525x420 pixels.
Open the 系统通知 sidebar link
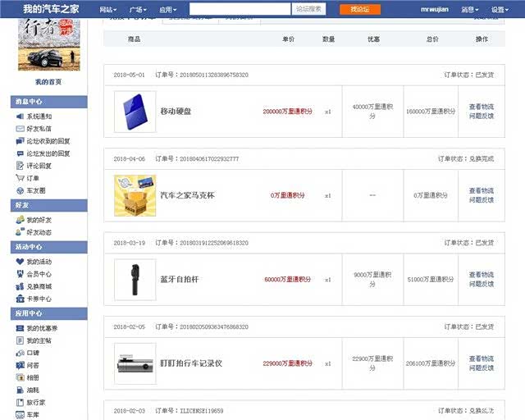[x=39, y=116]
